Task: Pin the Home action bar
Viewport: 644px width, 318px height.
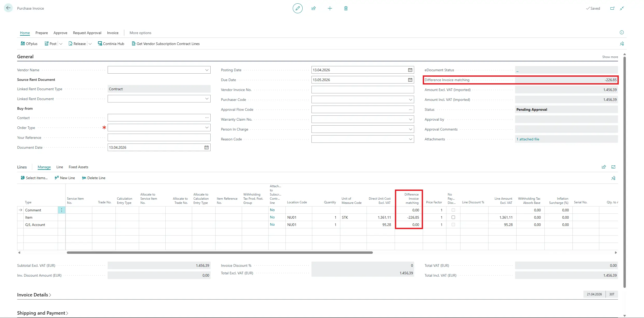Action: point(622,44)
